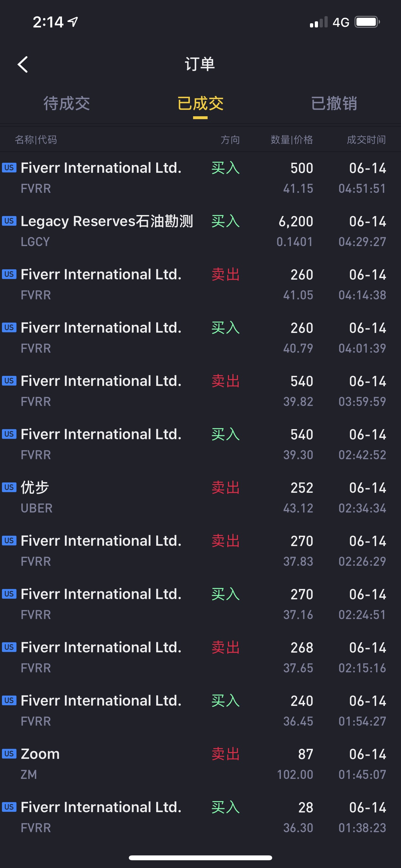Open the Legacy Reserves LGCY order
Viewport: 401px width, 868px height.
pyautogui.click(x=200, y=231)
